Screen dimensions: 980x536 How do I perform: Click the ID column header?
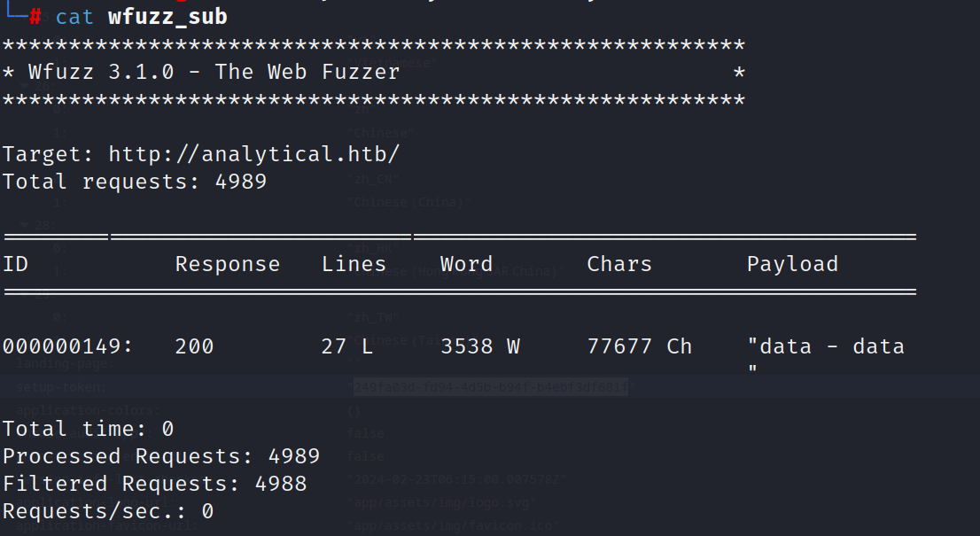coord(16,264)
